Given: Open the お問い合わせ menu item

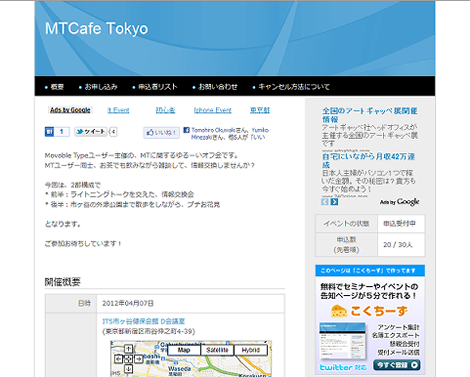Looking at the screenshot, I should coord(218,87).
